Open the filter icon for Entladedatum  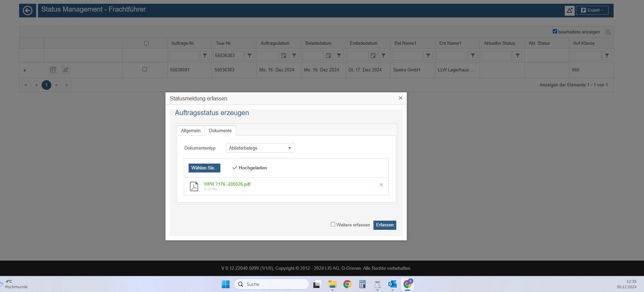384,56
